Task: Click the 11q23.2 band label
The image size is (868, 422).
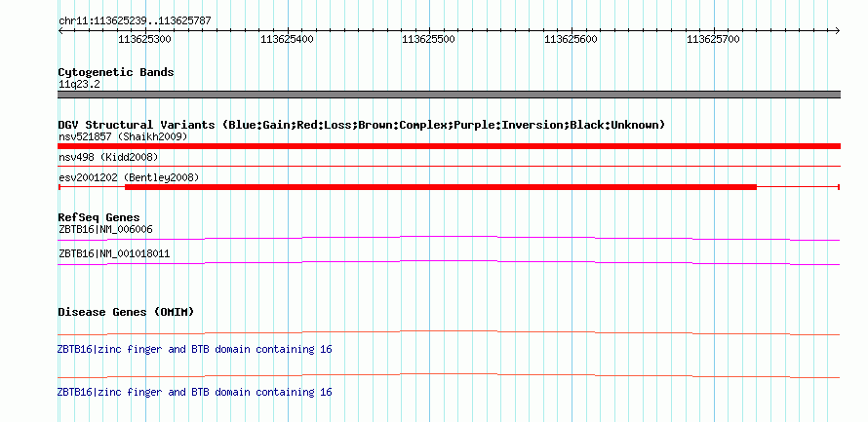Action: point(79,85)
